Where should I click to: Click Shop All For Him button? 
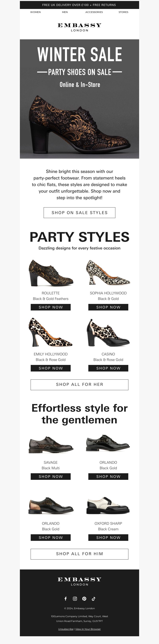pos(79,554)
